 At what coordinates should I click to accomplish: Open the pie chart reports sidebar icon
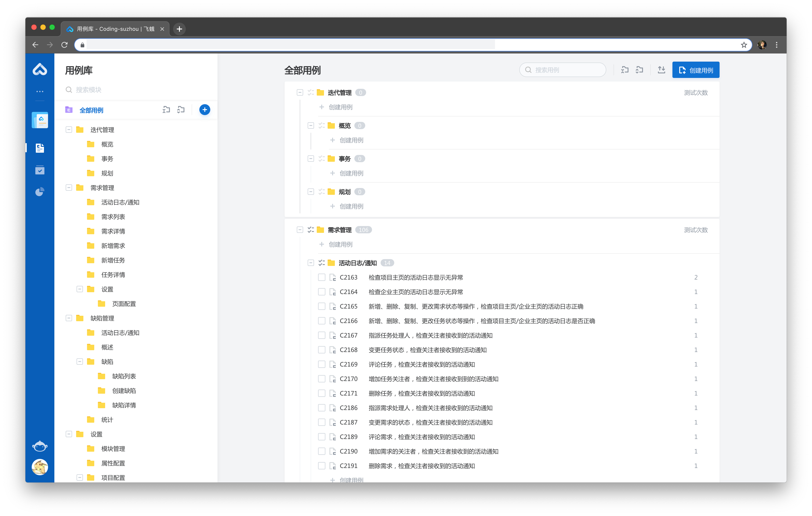point(40,192)
